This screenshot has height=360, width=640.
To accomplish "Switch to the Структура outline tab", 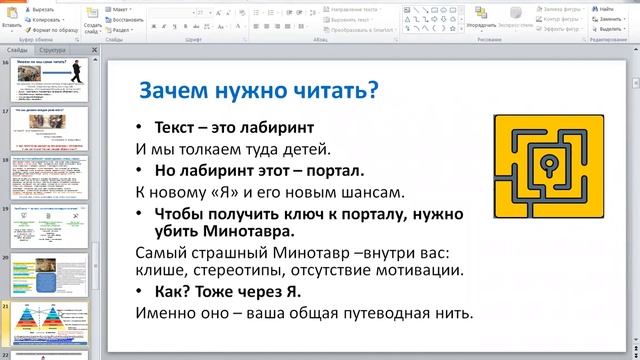I will click(x=52, y=50).
